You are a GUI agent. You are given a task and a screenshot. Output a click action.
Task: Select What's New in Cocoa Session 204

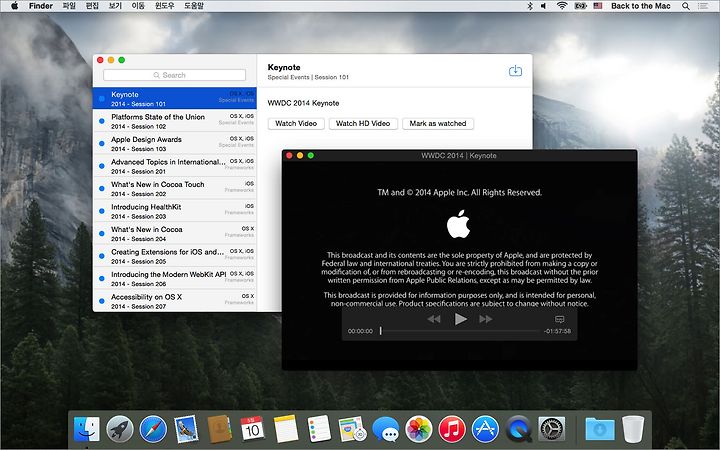click(174, 233)
